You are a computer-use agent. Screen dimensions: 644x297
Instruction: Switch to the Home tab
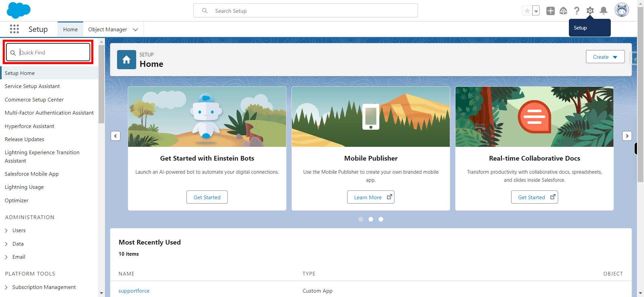pyautogui.click(x=70, y=30)
